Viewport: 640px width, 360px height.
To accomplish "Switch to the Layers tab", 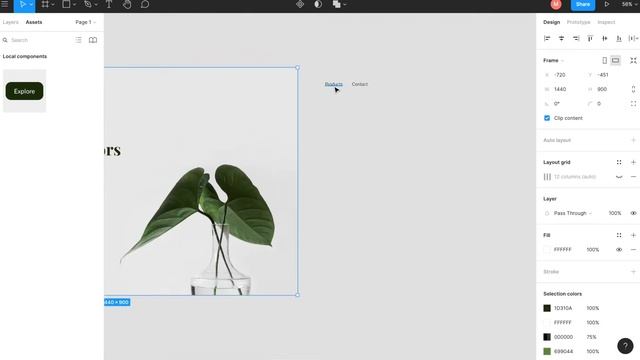I will click(x=11, y=22).
